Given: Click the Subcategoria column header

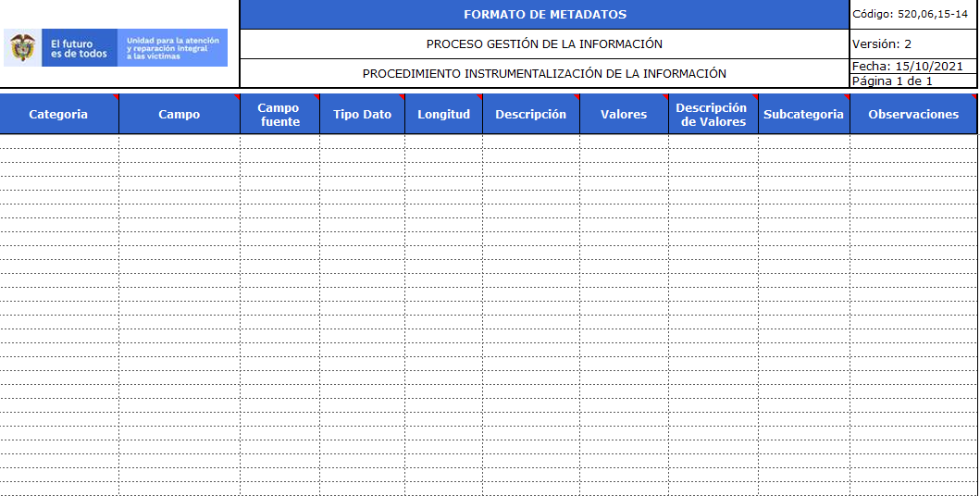Looking at the screenshot, I should pos(803,115).
